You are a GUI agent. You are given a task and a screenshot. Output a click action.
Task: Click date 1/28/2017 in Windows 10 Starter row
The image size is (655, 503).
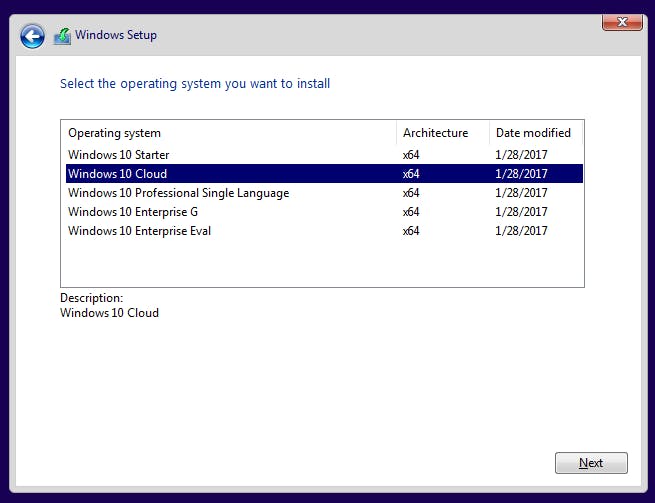click(521, 155)
